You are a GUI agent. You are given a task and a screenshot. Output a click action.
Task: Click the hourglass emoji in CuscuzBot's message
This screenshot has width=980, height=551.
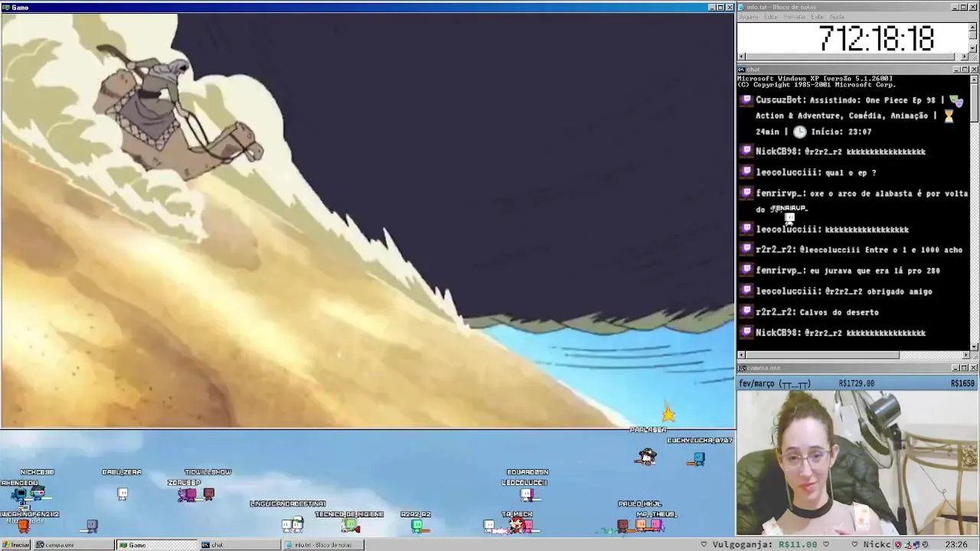pyautogui.click(x=949, y=116)
